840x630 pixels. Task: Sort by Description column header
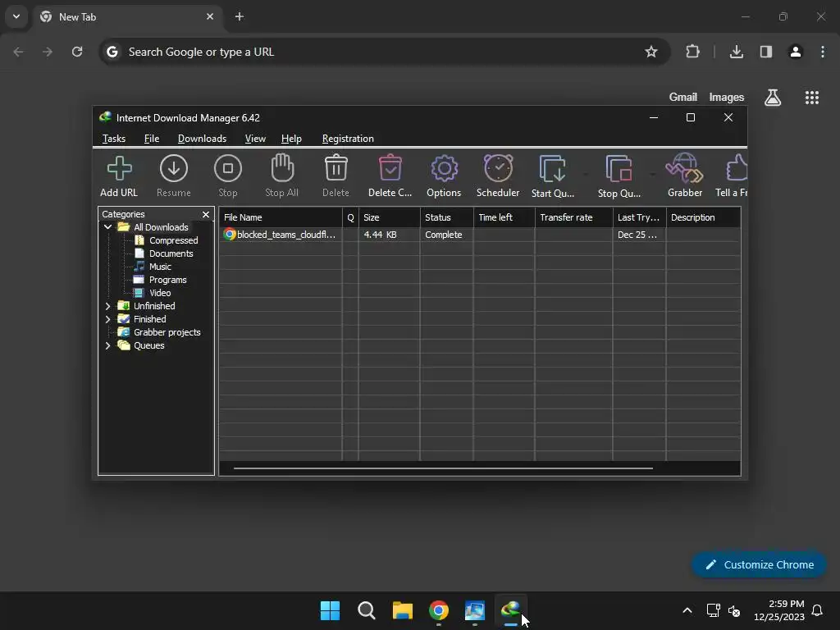tap(703, 217)
